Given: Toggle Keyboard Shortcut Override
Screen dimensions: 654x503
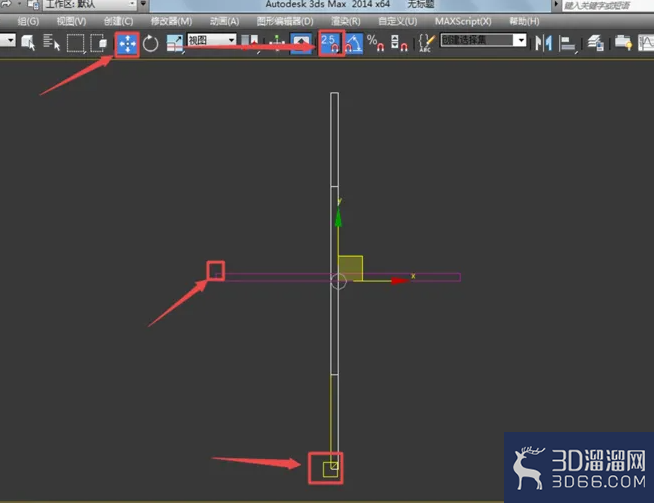Looking at the screenshot, I should tap(301, 43).
